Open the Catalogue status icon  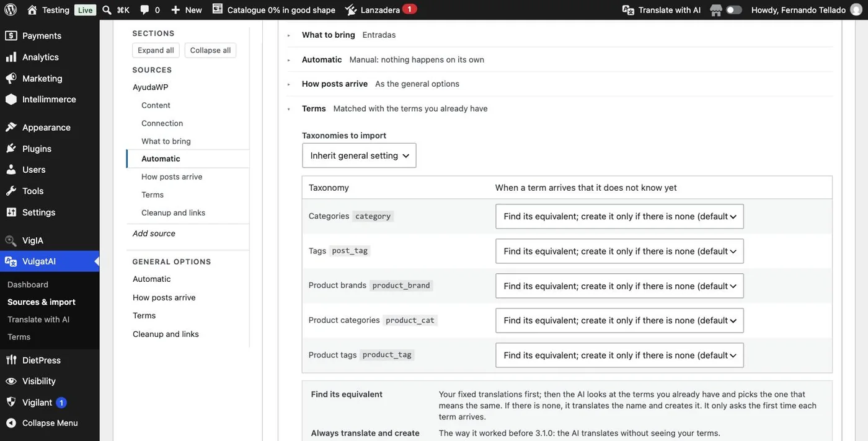(x=217, y=9)
